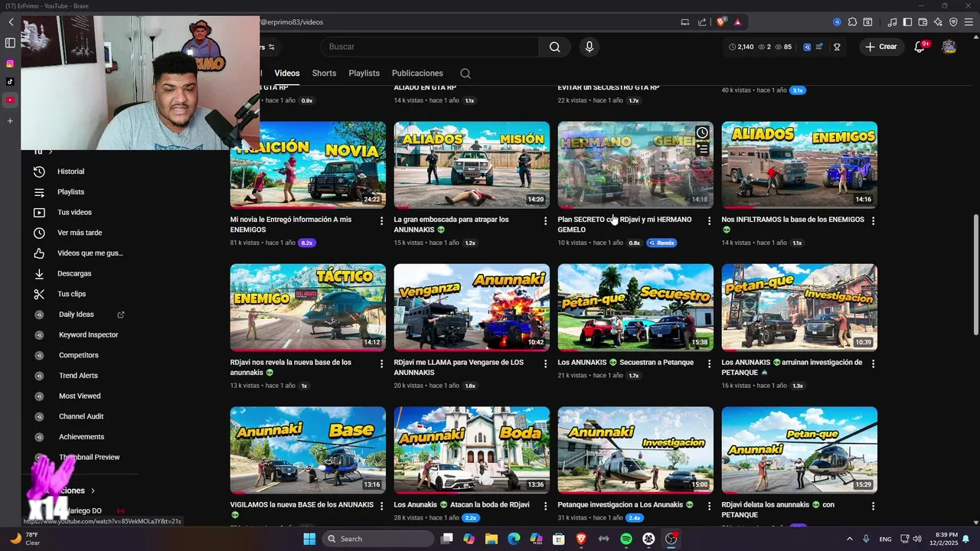
Task: Open File Explorer from the taskbar
Action: (492, 539)
